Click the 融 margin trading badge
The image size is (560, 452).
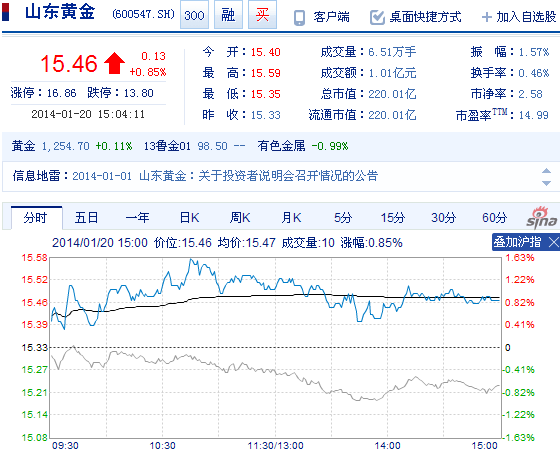(x=228, y=15)
